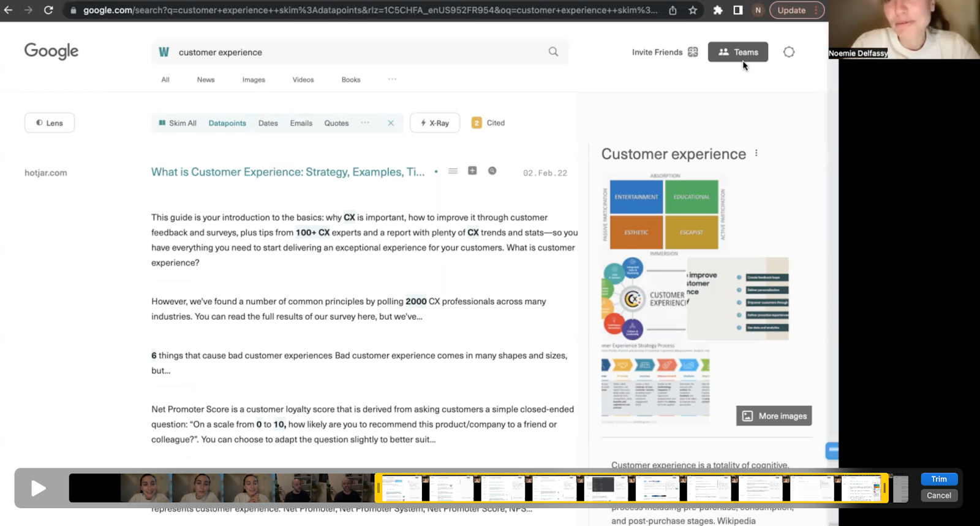
Task: Click the address bar URL
Action: (x=370, y=10)
